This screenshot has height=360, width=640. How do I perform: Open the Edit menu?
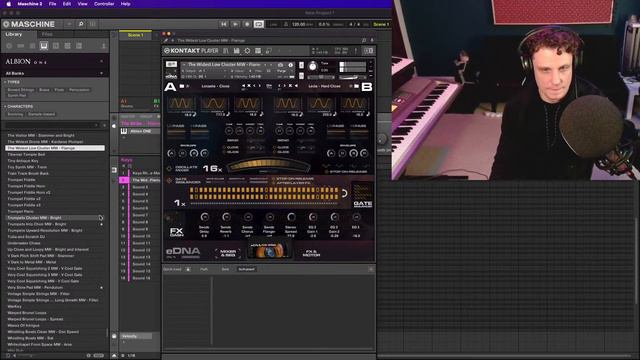click(x=67, y=4)
